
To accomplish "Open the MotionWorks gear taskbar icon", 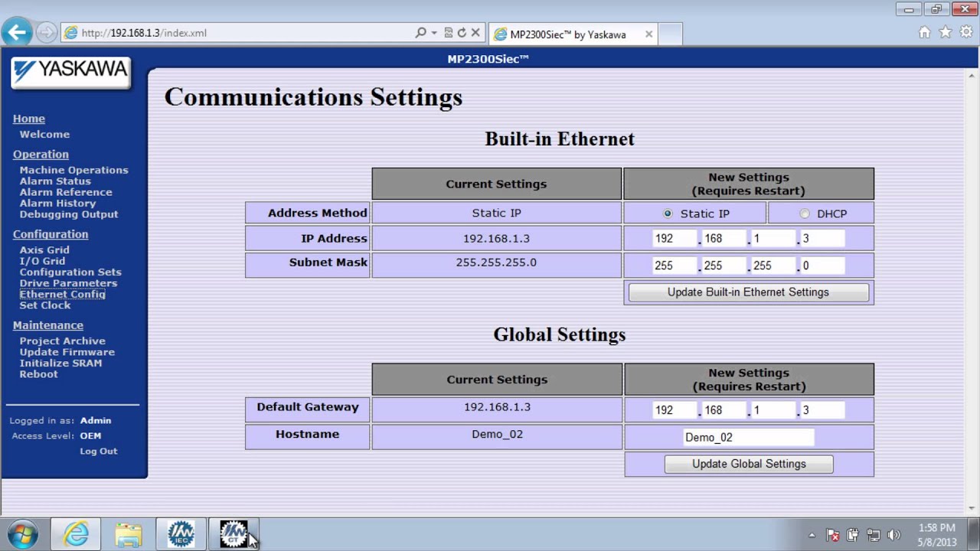I will pos(234,534).
